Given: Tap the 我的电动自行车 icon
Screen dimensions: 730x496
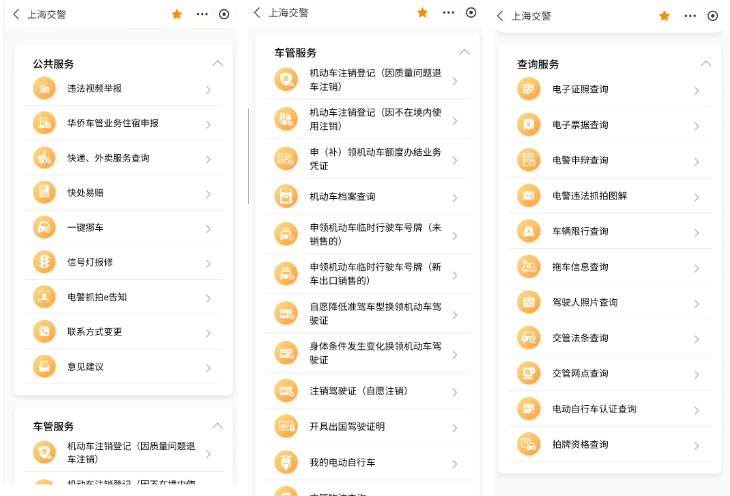Looking at the screenshot, I should 286,463.
